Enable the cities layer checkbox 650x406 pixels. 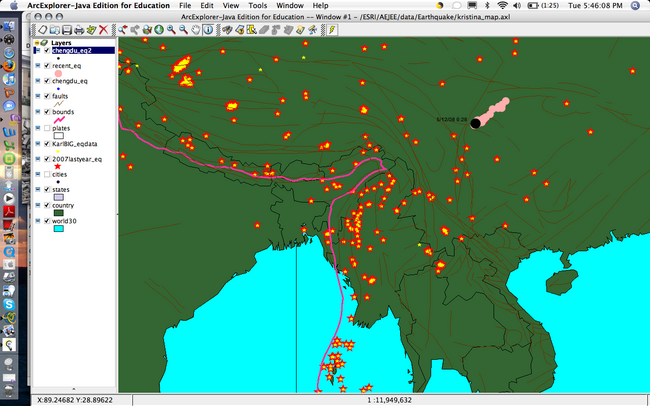(47, 173)
